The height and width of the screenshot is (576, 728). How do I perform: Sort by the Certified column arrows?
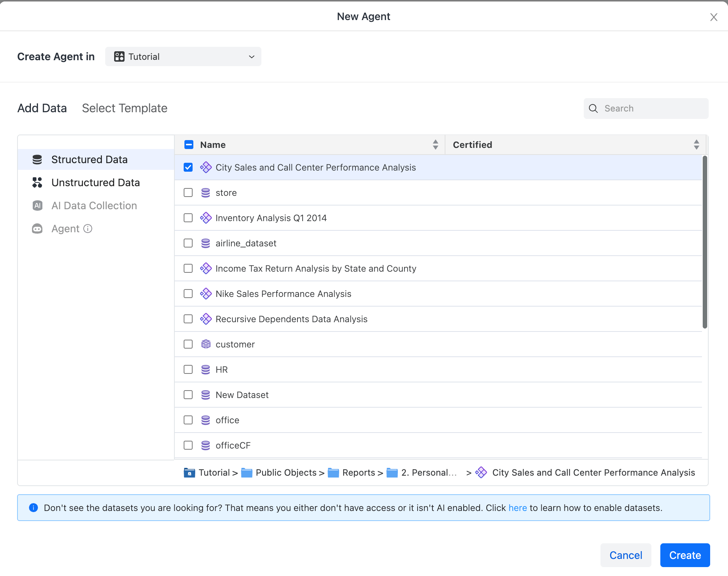pos(696,145)
